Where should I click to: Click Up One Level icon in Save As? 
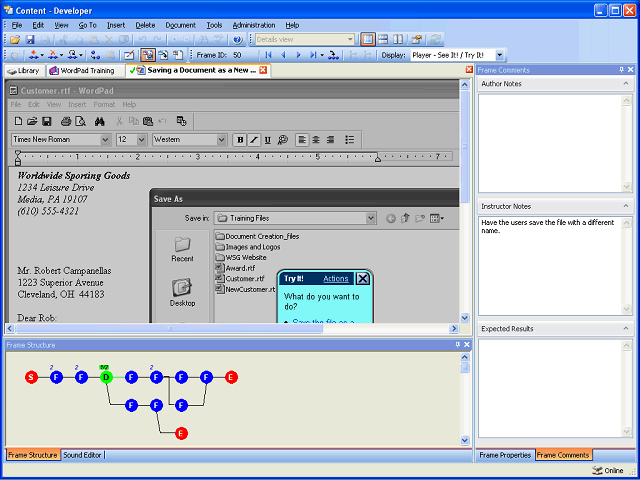click(405, 218)
